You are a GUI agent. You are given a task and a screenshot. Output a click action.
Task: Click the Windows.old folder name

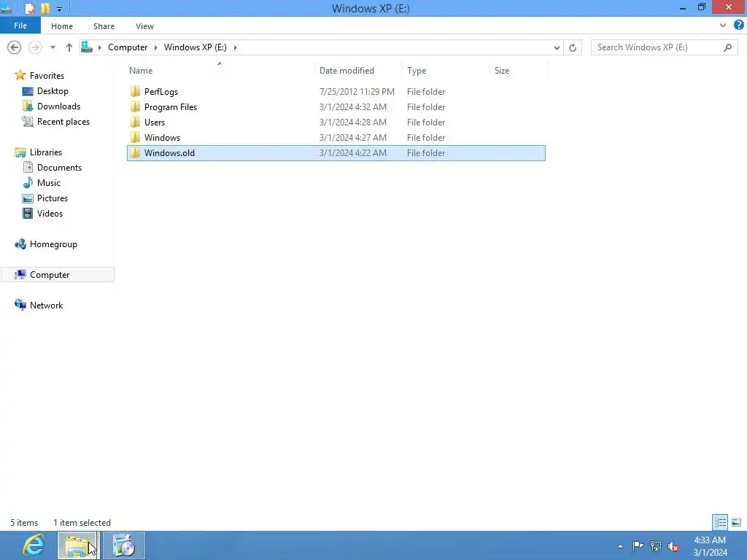pyautogui.click(x=169, y=153)
